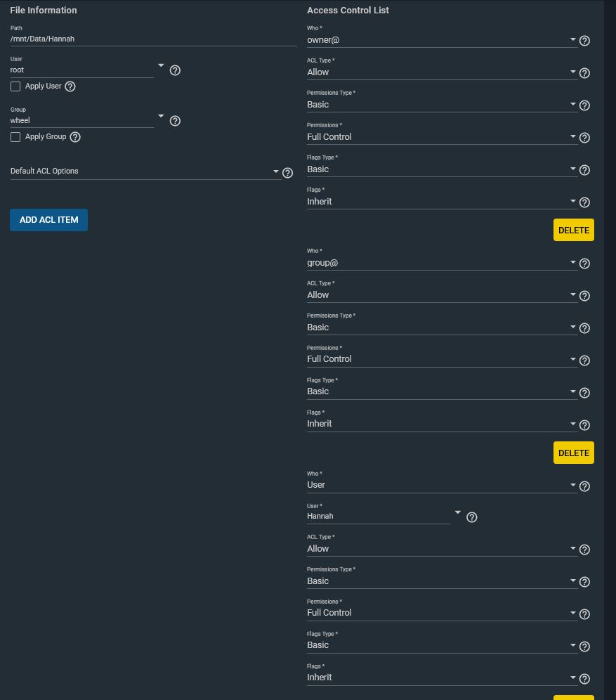Enable the Apply Group checkbox
The height and width of the screenshot is (700, 616).
[15, 137]
